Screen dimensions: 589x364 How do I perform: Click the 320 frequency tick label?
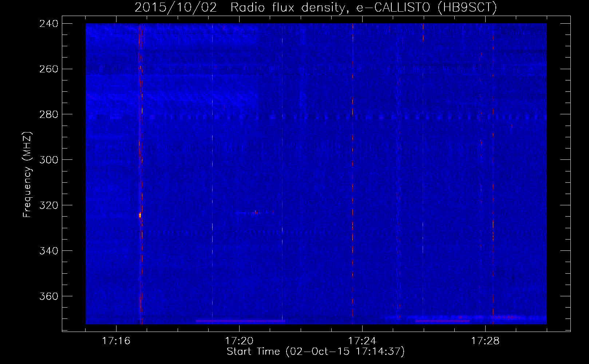pos(49,205)
